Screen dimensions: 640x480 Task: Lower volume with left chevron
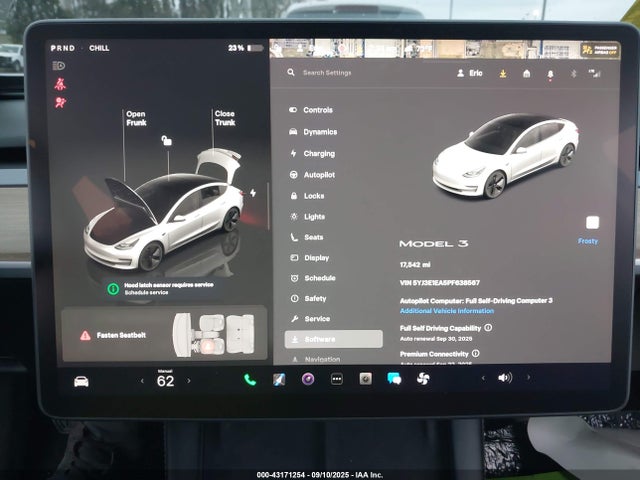483,378
